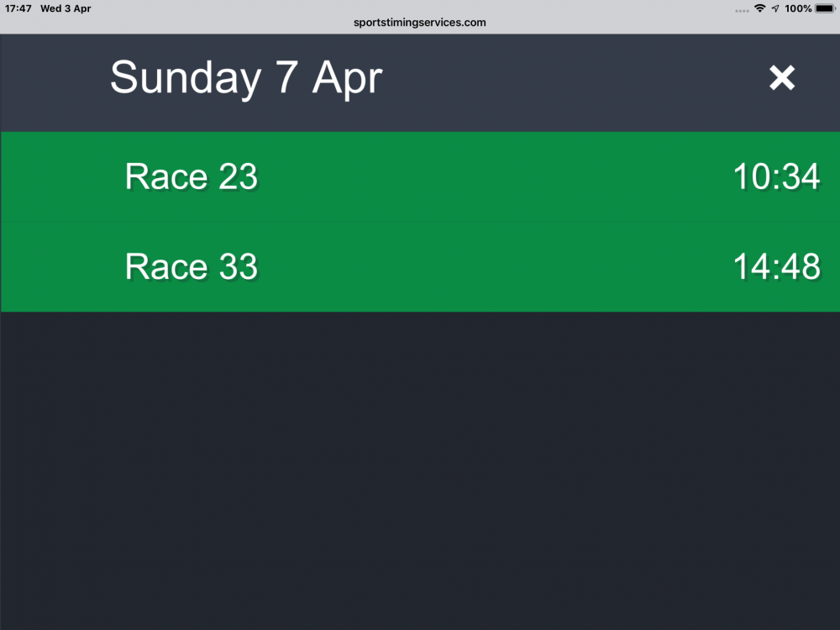
Task: Tap the Sunday 7 Apr heading
Action: tap(246, 77)
